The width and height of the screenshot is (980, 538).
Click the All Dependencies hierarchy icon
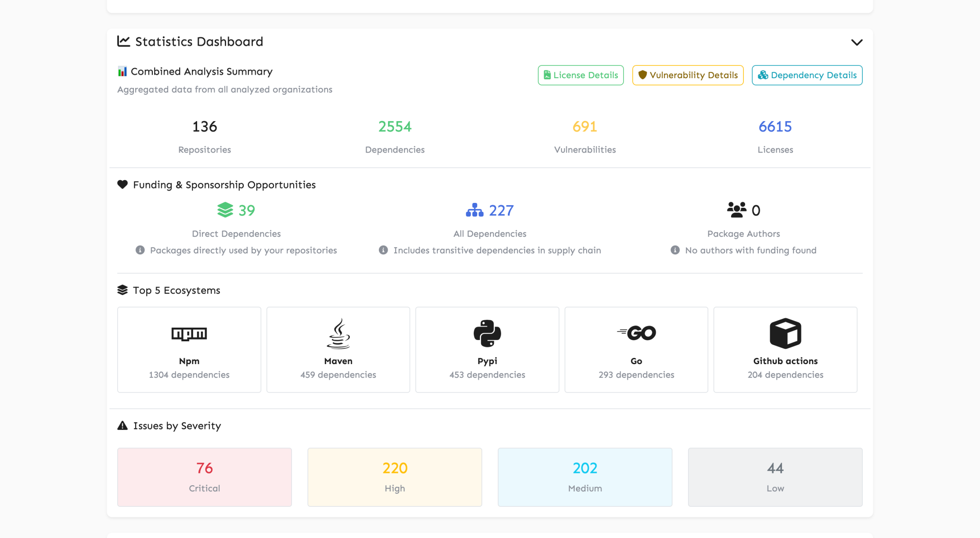[x=474, y=210]
